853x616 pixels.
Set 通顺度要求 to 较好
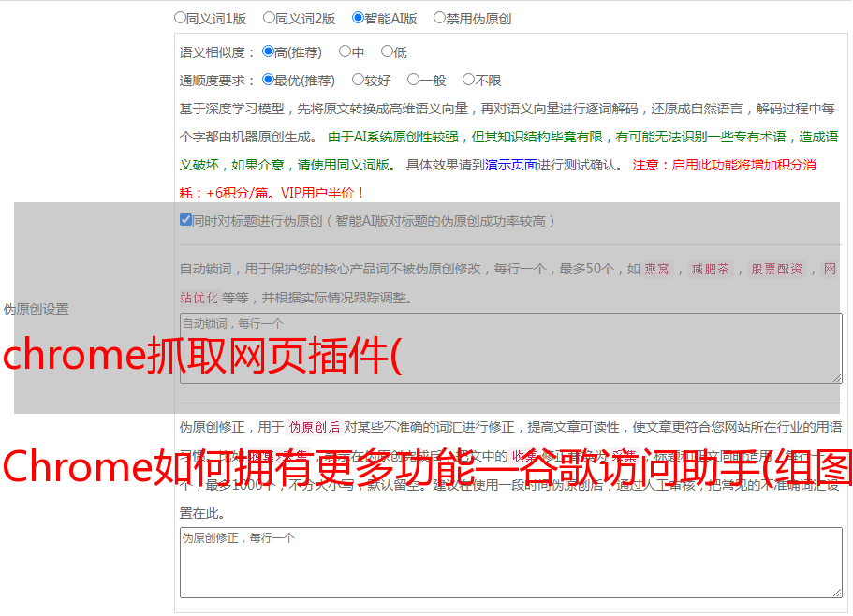[358, 80]
